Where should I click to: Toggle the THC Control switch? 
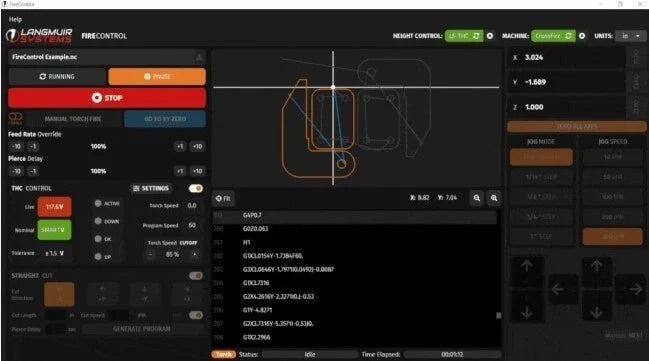tap(195, 188)
